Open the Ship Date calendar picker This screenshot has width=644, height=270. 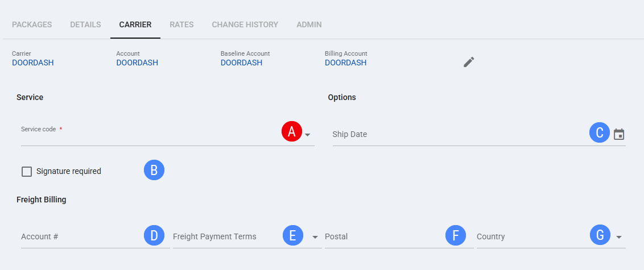pos(619,134)
